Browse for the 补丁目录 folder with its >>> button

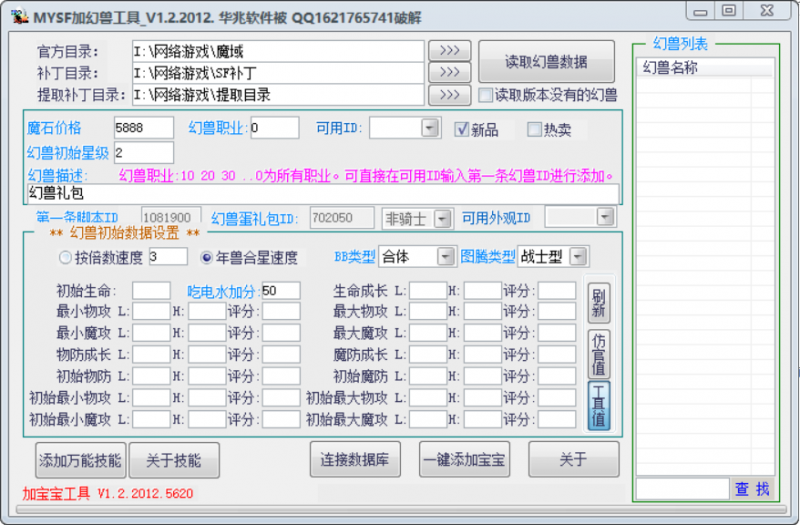point(449,72)
